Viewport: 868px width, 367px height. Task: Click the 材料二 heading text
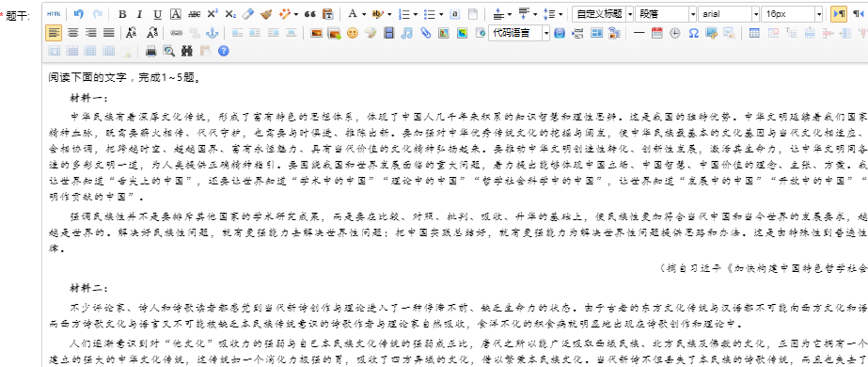[88, 288]
